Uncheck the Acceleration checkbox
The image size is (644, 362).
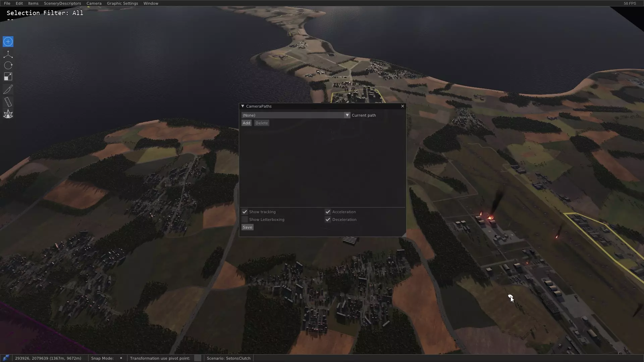click(x=328, y=212)
